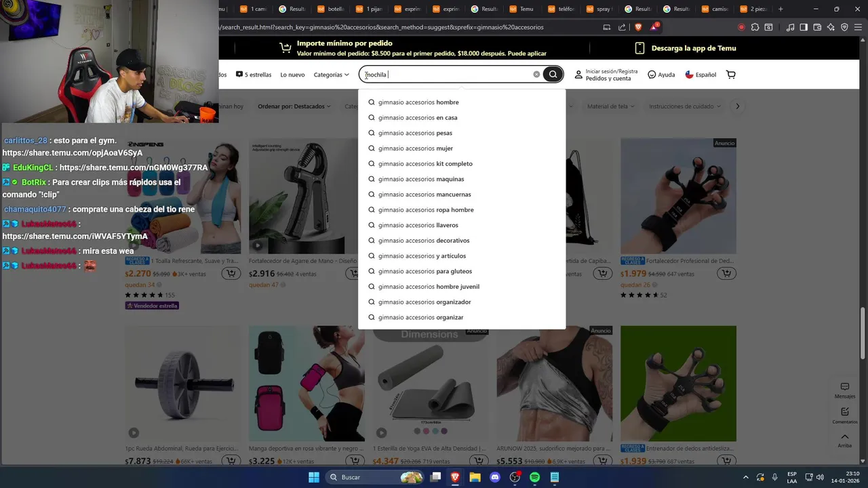Screen dimensions: 868x488
Task: Open share.temu.com link from carlittos_28
Action: 73,153
